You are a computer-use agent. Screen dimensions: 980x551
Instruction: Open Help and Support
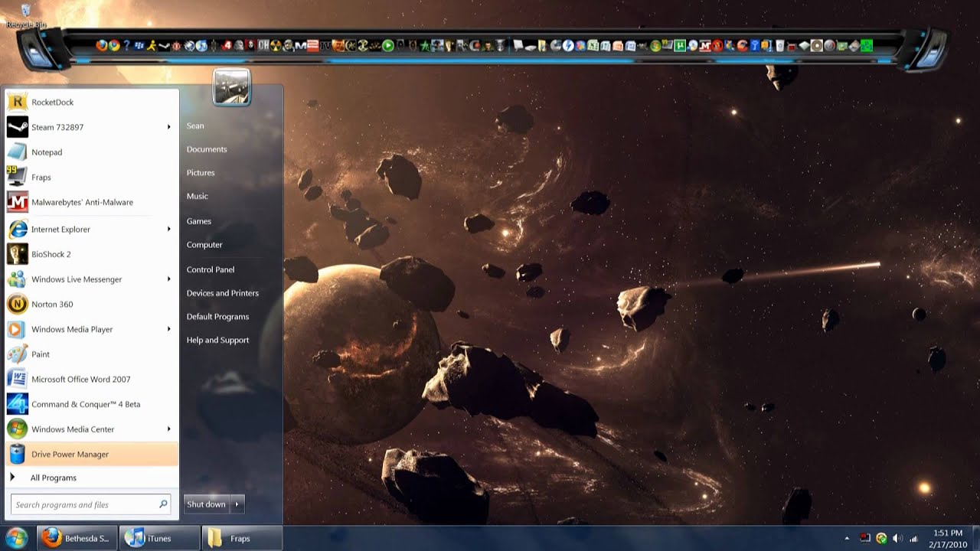click(x=218, y=341)
